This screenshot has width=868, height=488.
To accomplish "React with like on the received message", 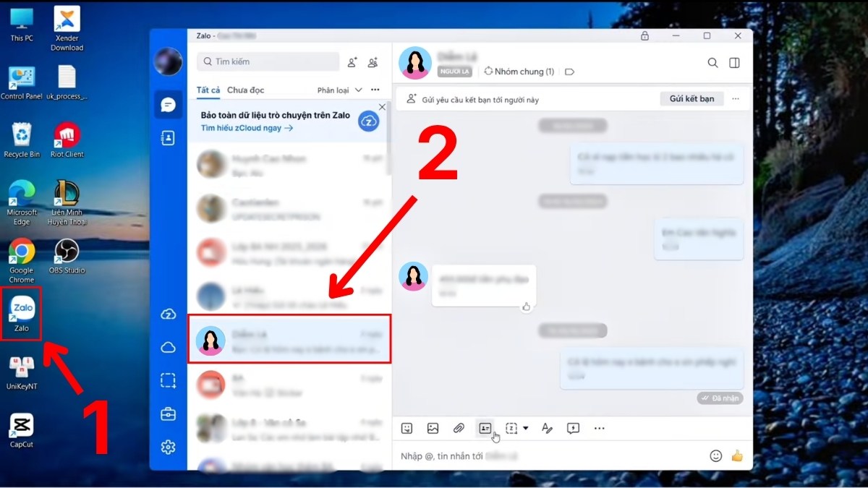I will [526, 307].
